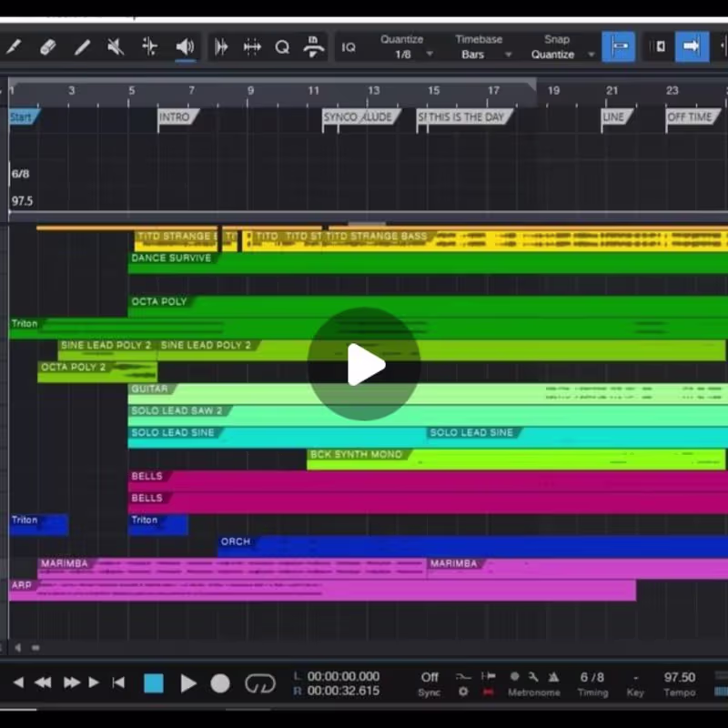Click bar 13 on the timeline ruler

[373, 91]
